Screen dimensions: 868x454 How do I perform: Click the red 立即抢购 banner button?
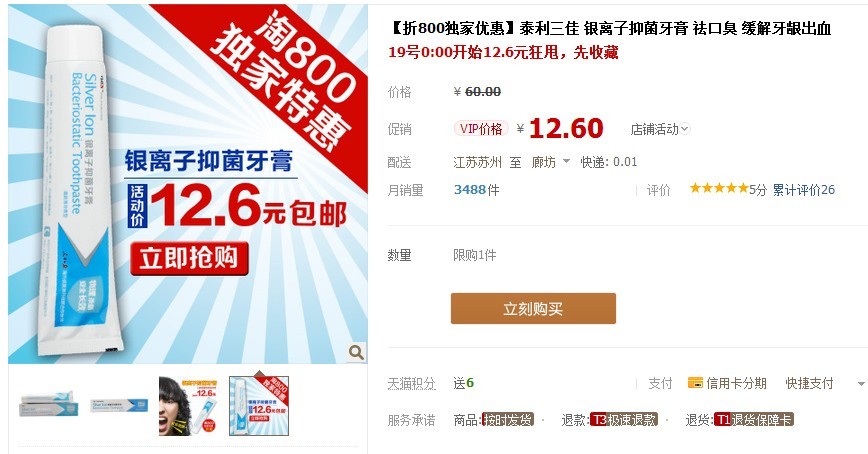[x=189, y=258]
